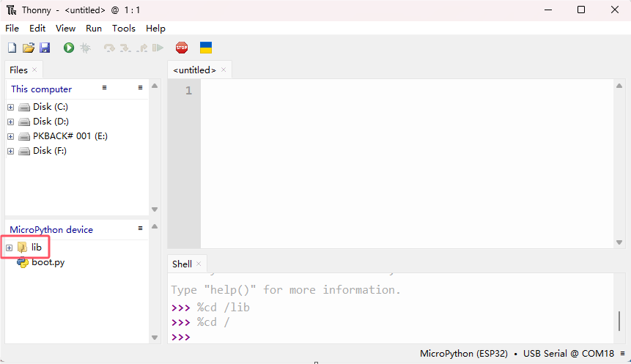Click the MicroPython device heading link

51,230
